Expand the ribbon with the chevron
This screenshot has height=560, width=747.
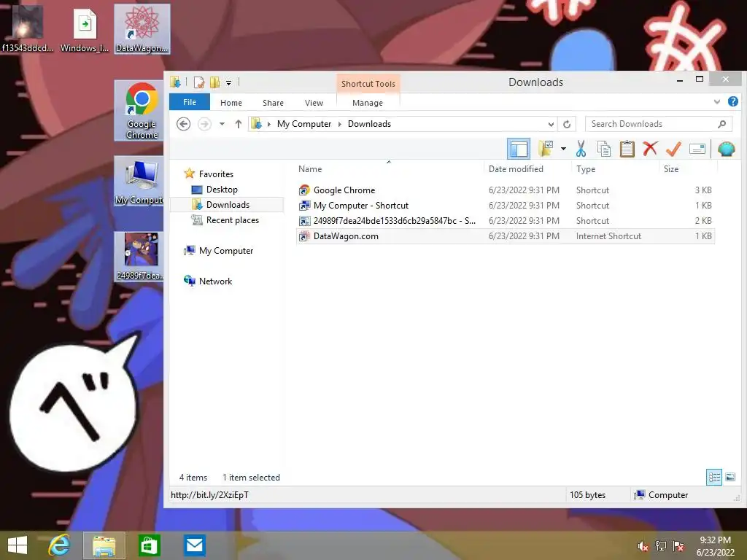717,101
